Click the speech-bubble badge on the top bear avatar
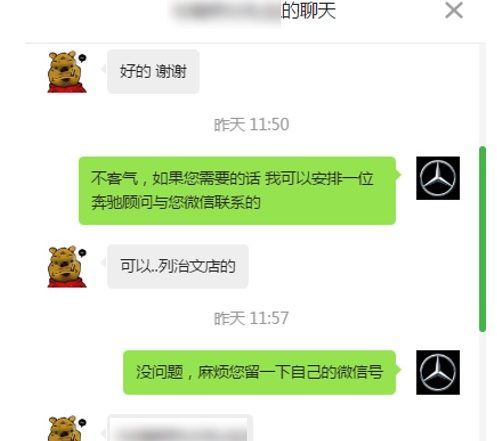This screenshot has height=441, width=497. [82, 58]
